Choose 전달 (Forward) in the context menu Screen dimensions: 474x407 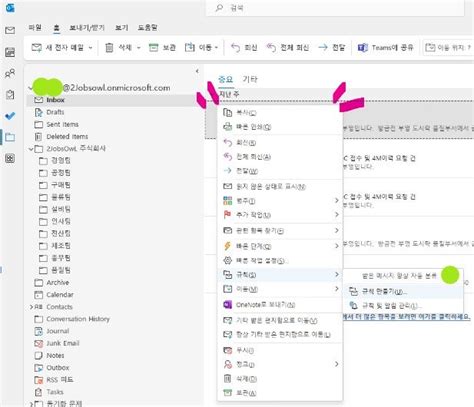coord(280,171)
